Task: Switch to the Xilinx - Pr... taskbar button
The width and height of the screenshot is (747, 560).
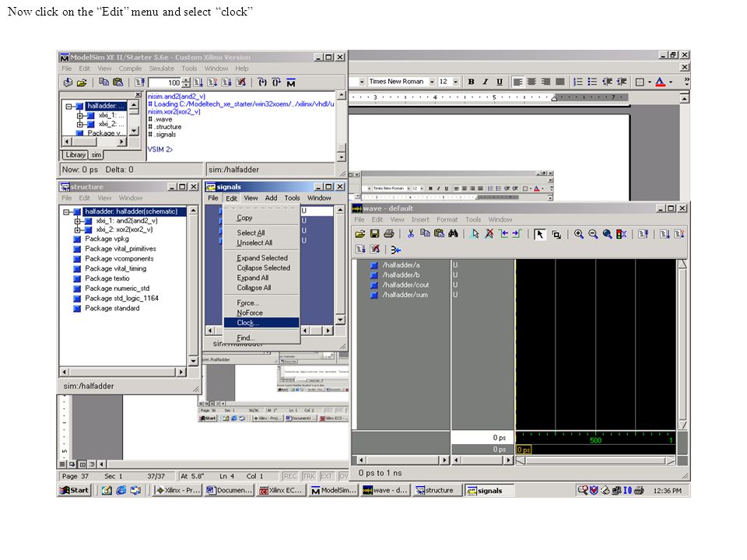Action: pos(177,490)
